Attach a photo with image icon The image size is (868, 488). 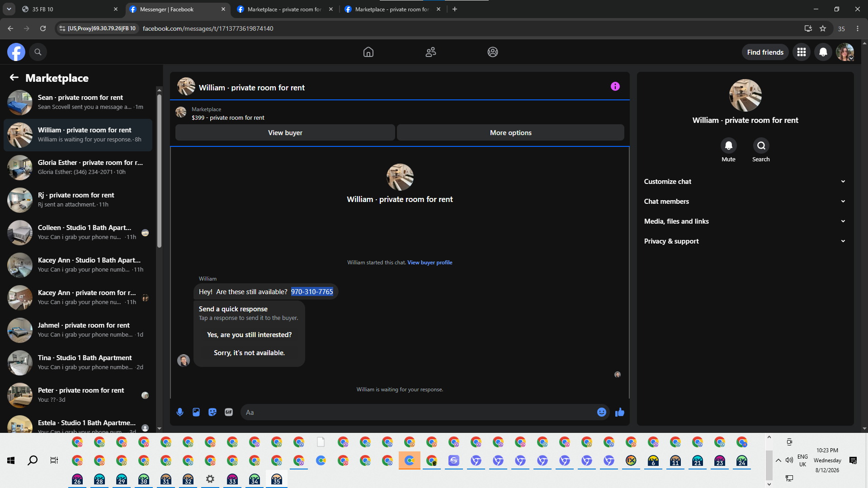(196, 412)
